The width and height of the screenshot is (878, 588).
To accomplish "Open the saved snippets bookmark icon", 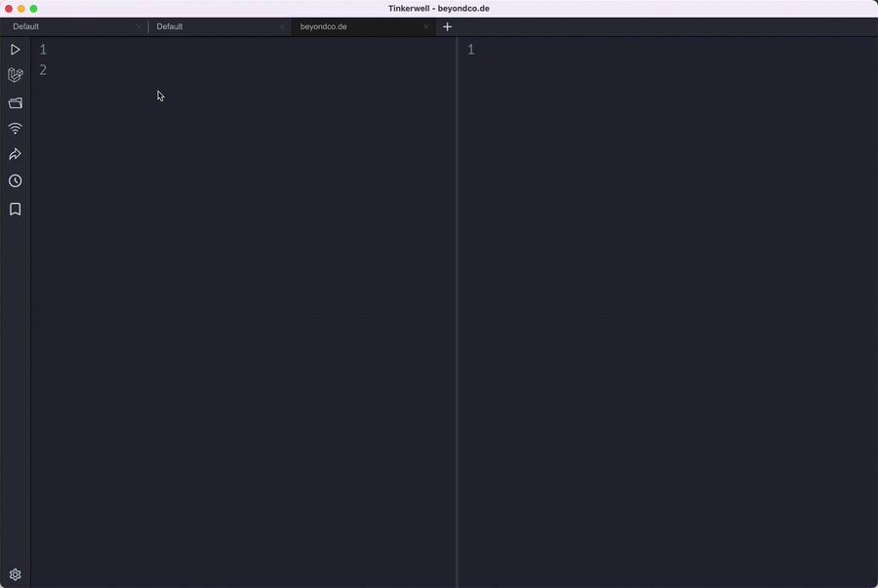I will pos(16,208).
